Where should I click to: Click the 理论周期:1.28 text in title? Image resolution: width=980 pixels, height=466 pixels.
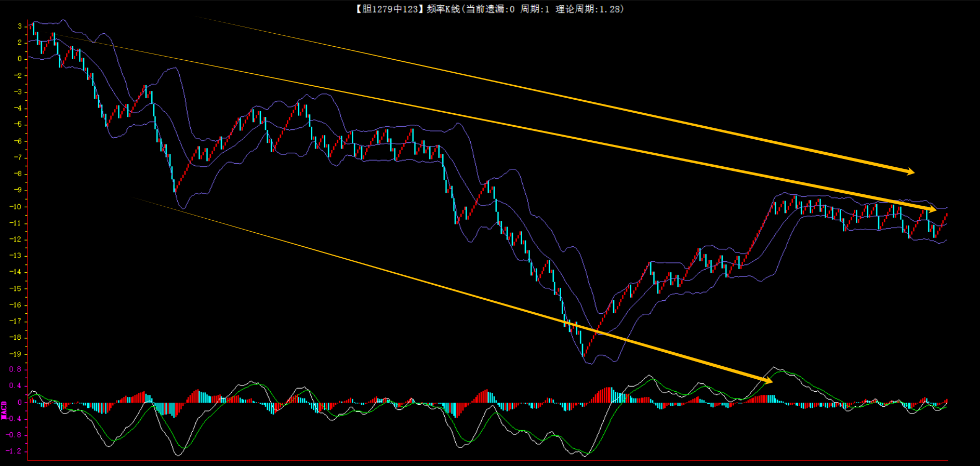588,9
